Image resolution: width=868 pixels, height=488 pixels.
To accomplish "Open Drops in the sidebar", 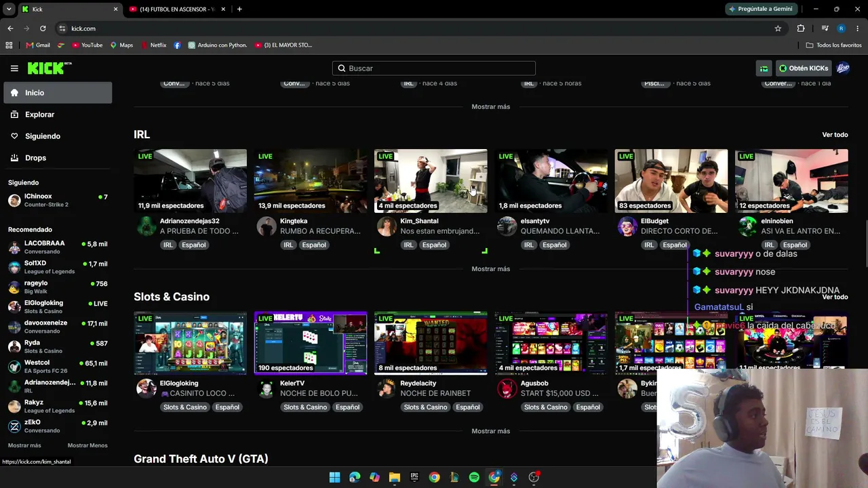I will pos(58,158).
